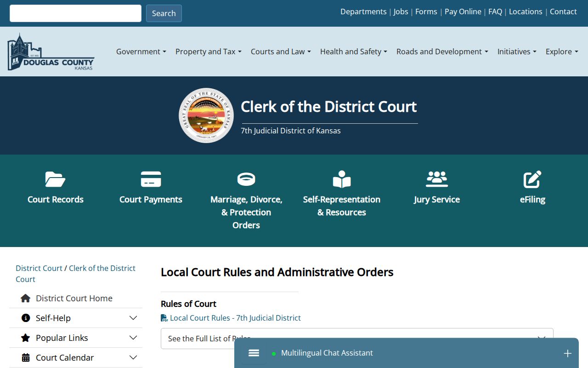588x368 pixels.
Task: Expand the See the Full List of Rules dropdown
Action: pos(357,339)
